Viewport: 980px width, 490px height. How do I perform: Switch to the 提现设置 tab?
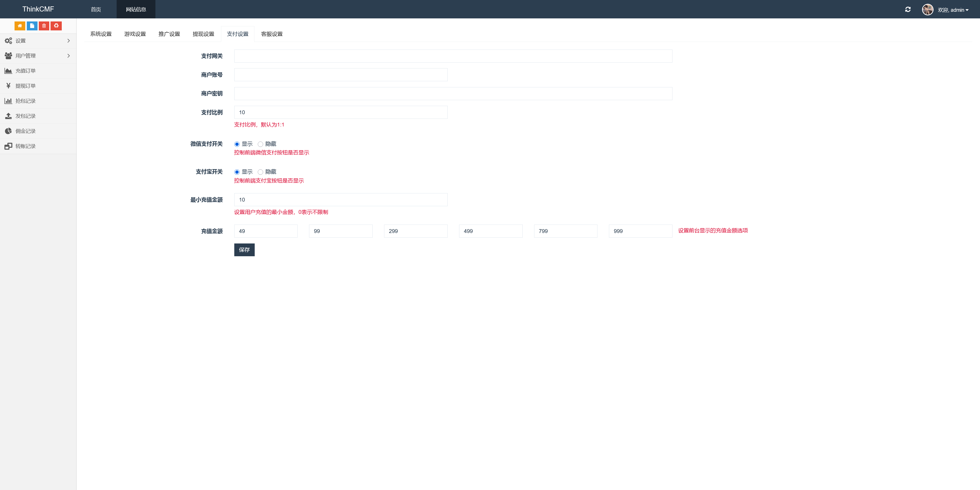[x=203, y=34]
